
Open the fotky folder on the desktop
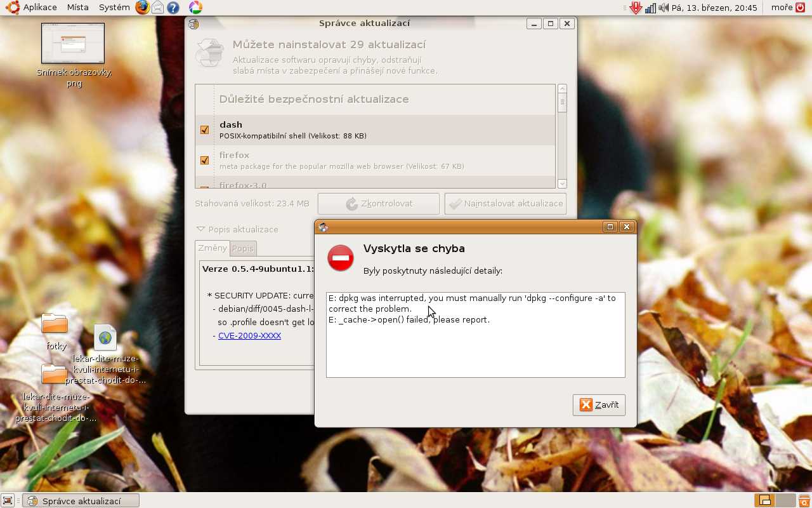(x=55, y=324)
